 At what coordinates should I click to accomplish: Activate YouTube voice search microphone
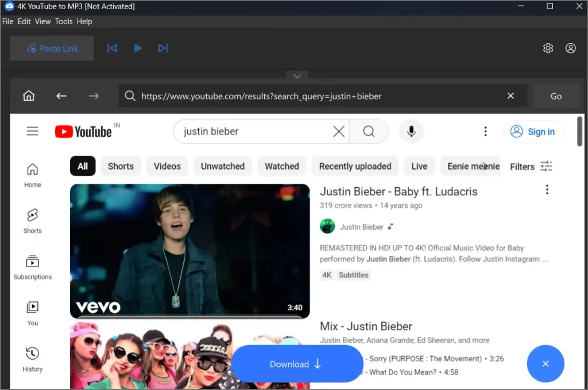tap(411, 132)
